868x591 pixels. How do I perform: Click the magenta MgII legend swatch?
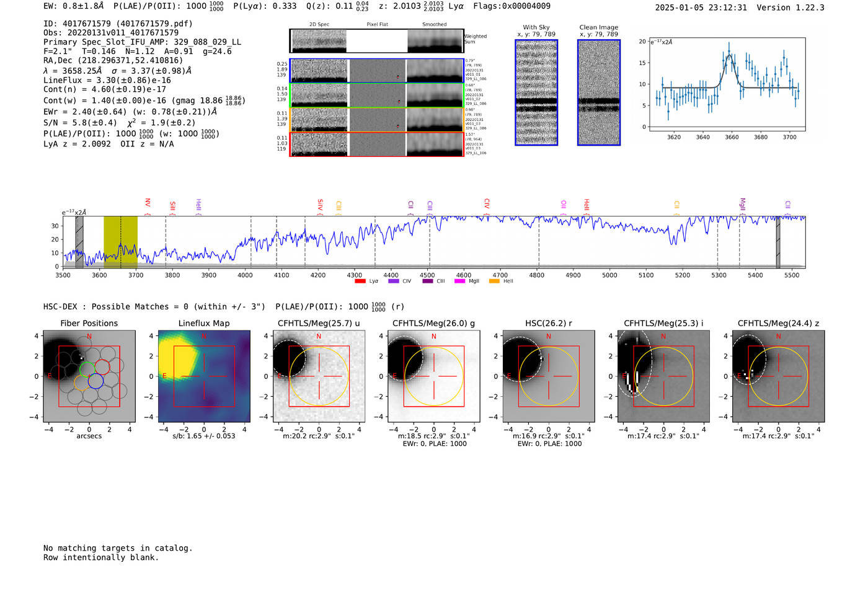(459, 281)
